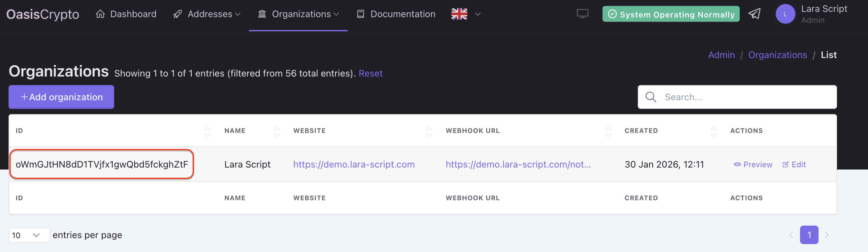Click the paper plane Telegram icon
The width and height of the screenshot is (868, 252).
[x=755, y=14]
